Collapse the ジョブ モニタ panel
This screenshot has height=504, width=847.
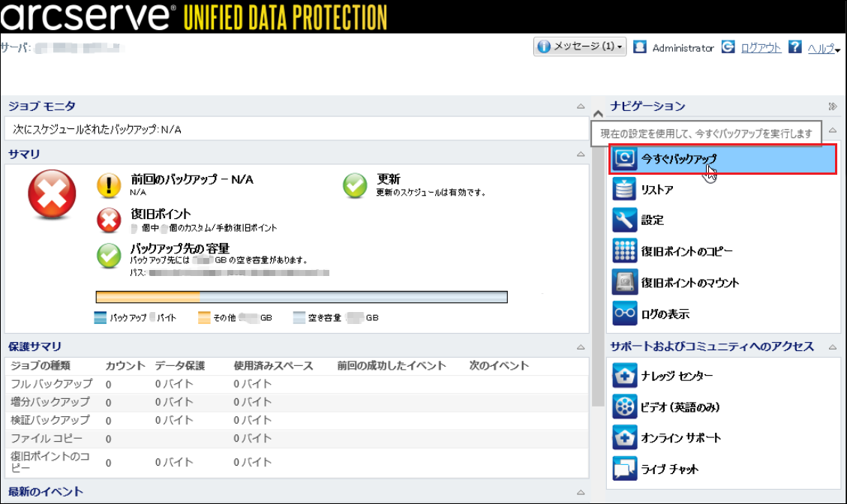point(581,106)
